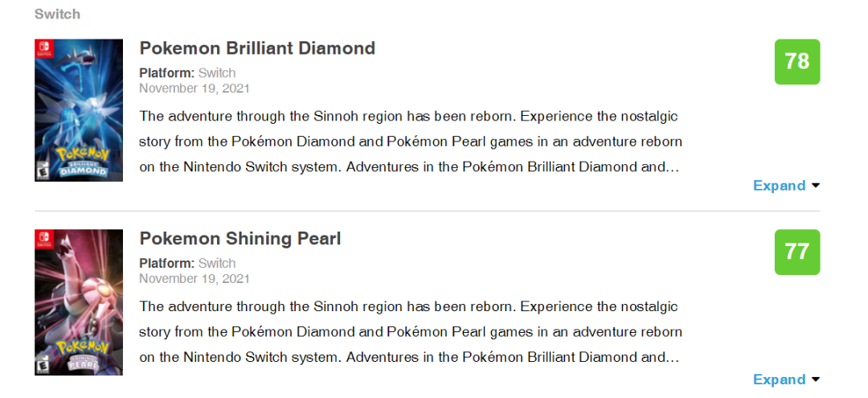Viewport: 868px width, 398px height.
Task: Click Platform: Switch under Brilliant Diamond
Action: [187, 73]
